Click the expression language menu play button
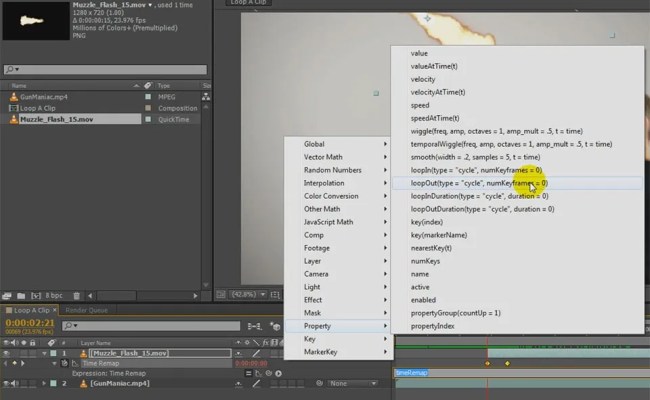Viewport: 650px width, 400px height. (279, 373)
